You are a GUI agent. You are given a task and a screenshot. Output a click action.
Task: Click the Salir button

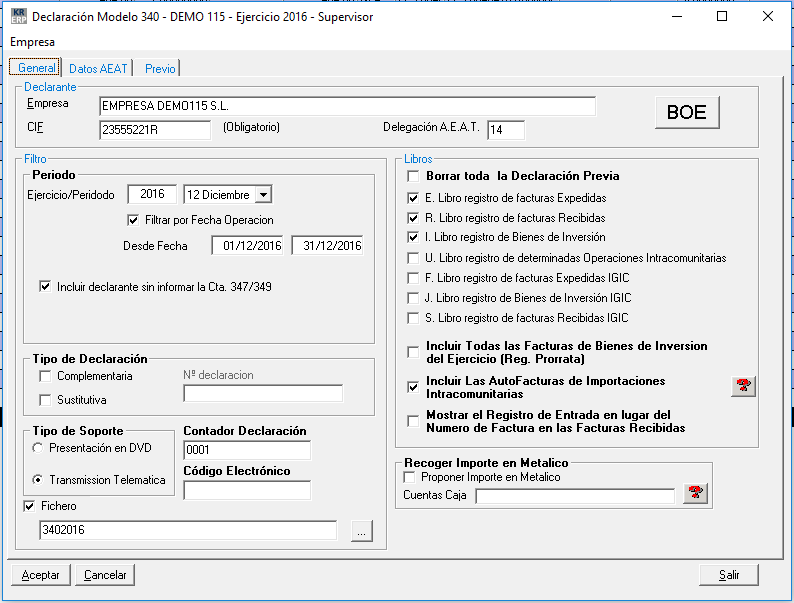tap(728, 575)
